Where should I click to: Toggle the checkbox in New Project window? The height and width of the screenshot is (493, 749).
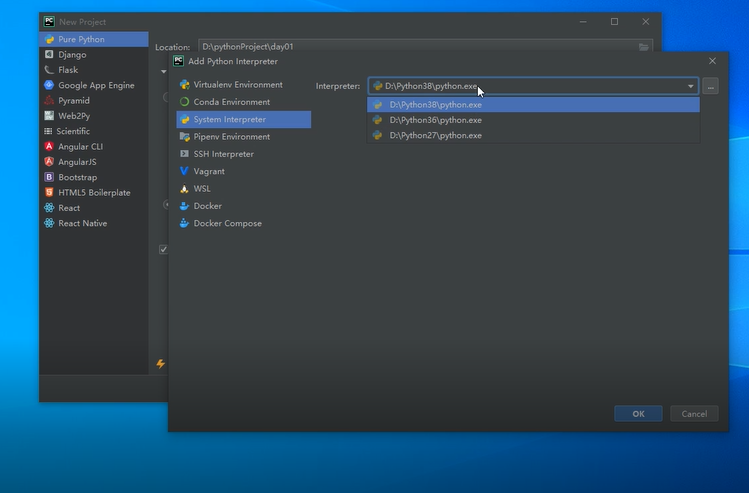tap(163, 249)
